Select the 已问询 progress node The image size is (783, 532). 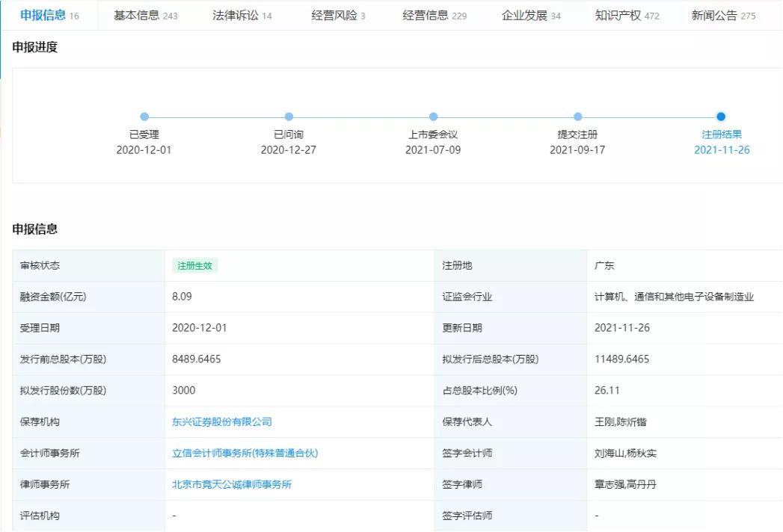click(289, 117)
